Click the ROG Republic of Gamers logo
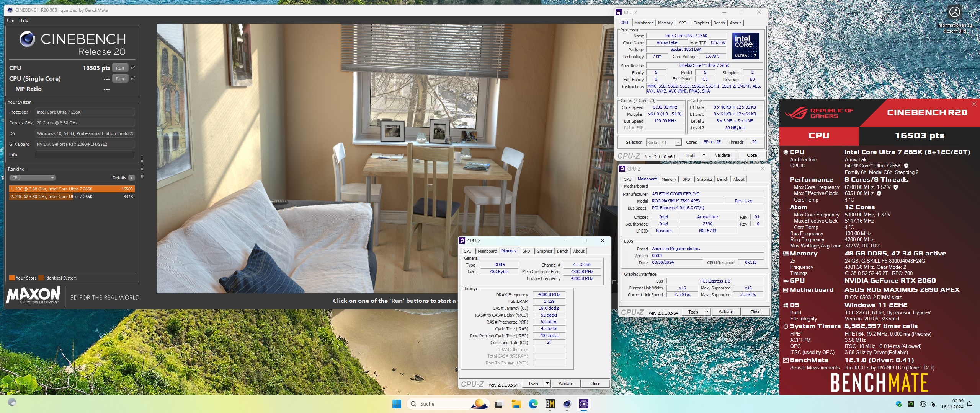This screenshot has height=413, width=980. pos(819,113)
